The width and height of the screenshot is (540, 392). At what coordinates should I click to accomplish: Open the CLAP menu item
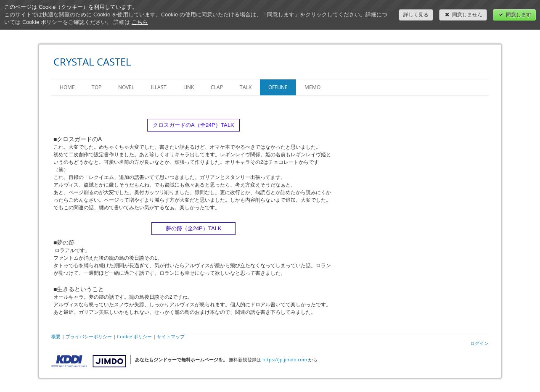[x=217, y=87]
